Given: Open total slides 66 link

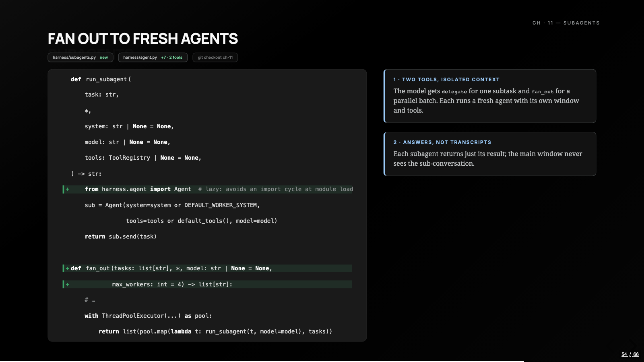Looking at the screenshot, I should 636,354.
